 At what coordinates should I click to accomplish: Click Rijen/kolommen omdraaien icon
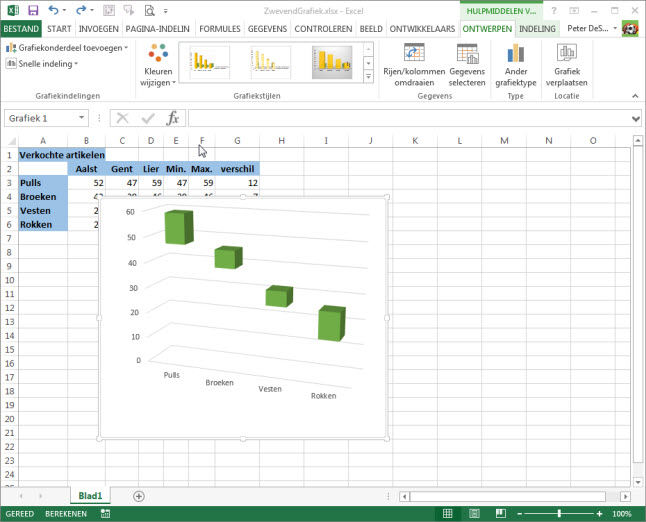[414, 54]
